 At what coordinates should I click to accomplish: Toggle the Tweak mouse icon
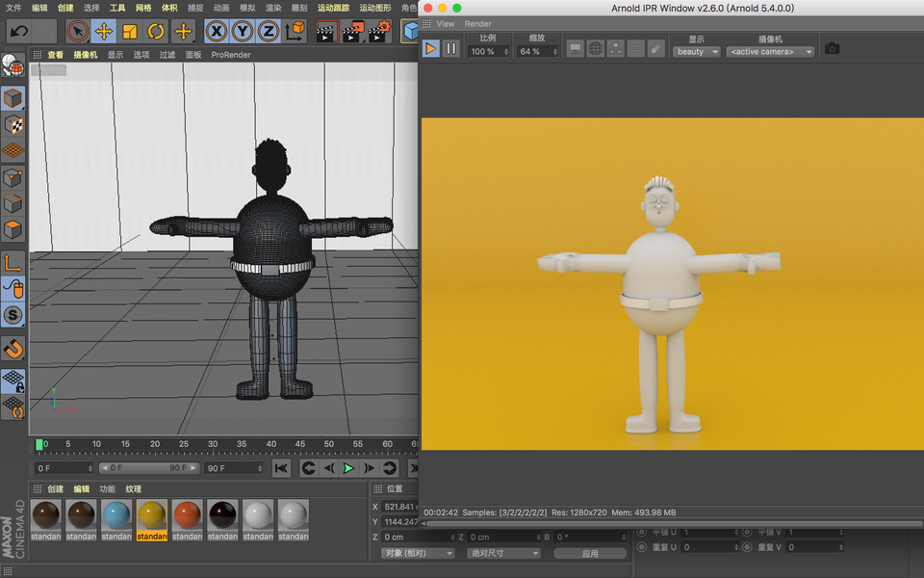click(13, 289)
